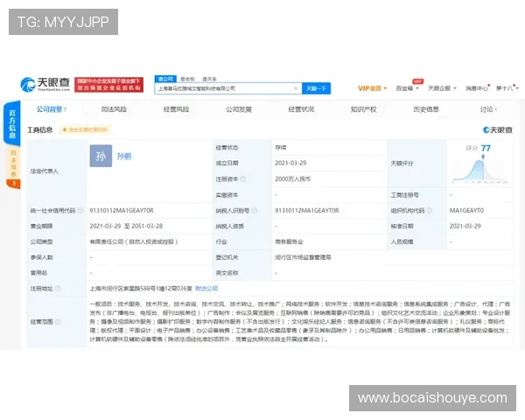This screenshot has height=420, width=525.
Task: Open the user account dropdown in the header
Action: [507, 88]
